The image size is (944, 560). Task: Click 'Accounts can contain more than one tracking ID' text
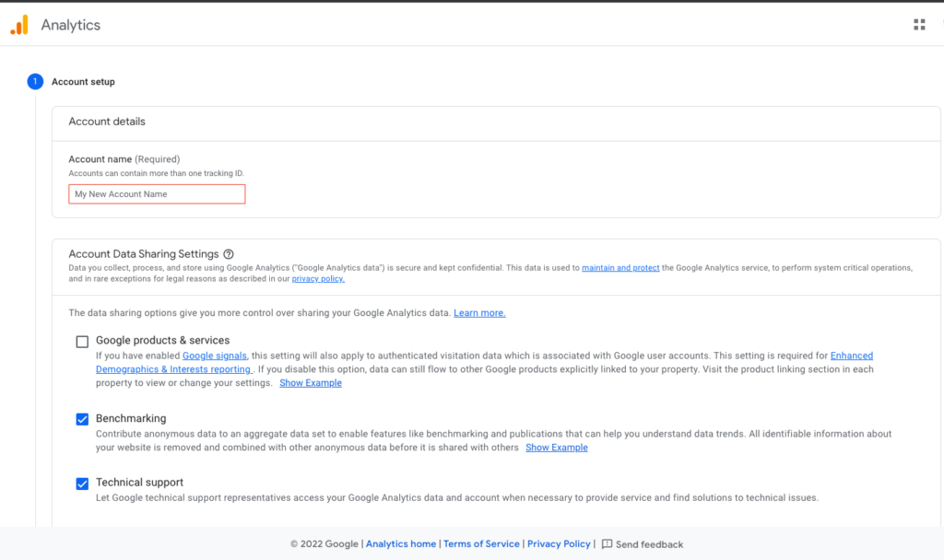pyautogui.click(x=156, y=173)
